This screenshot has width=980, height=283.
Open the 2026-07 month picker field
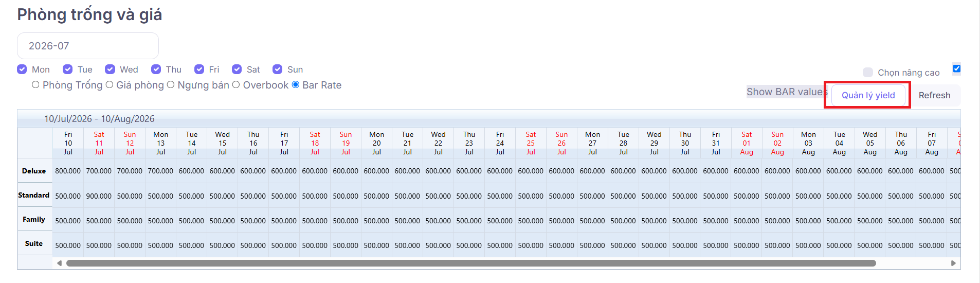pyautogui.click(x=88, y=46)
